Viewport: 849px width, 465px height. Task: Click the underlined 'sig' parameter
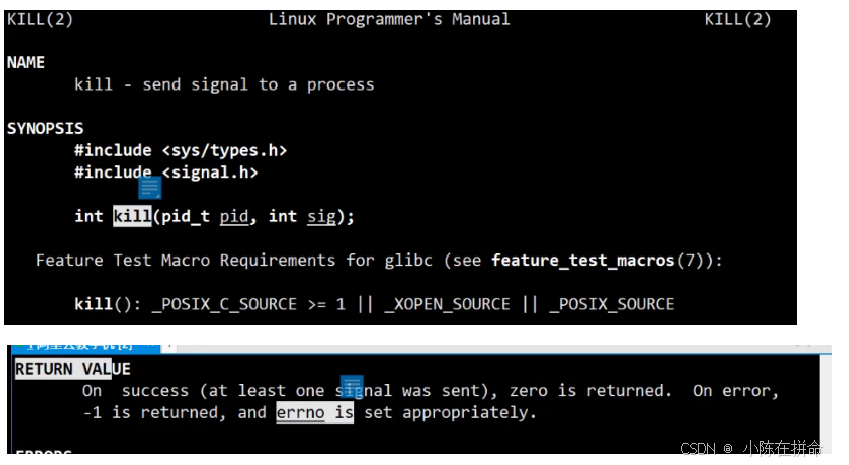[322, 217]
